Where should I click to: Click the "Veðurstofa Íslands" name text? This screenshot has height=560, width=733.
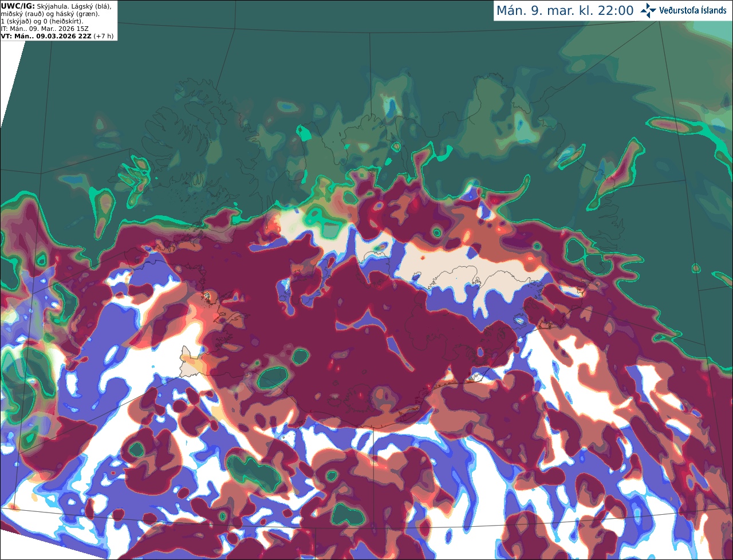(693, 10)
